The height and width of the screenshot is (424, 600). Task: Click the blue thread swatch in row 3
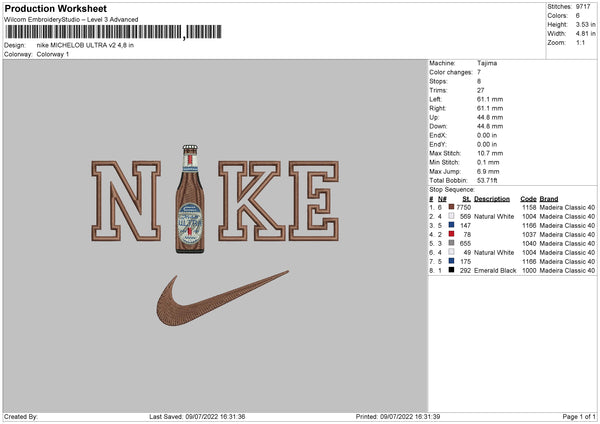452,225
